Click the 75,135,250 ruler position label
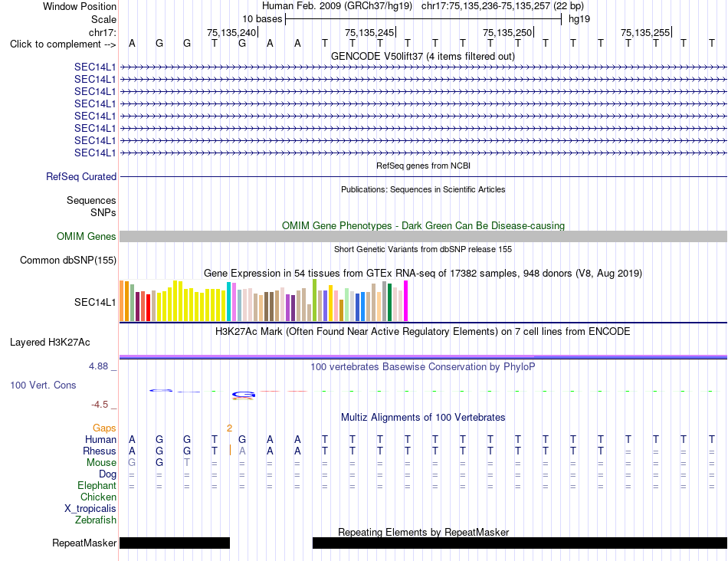Screen dimensions: 728x561 pos(507,32)
